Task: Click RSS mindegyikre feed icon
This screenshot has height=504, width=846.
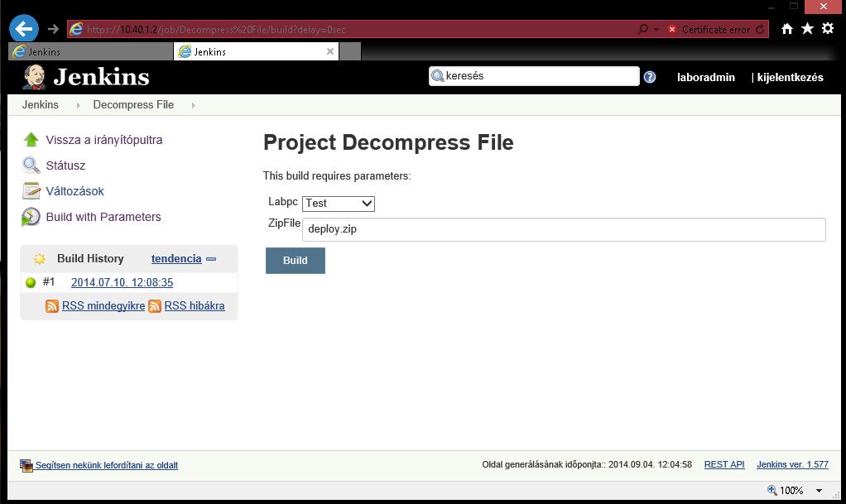Action: tap(52, 306)
